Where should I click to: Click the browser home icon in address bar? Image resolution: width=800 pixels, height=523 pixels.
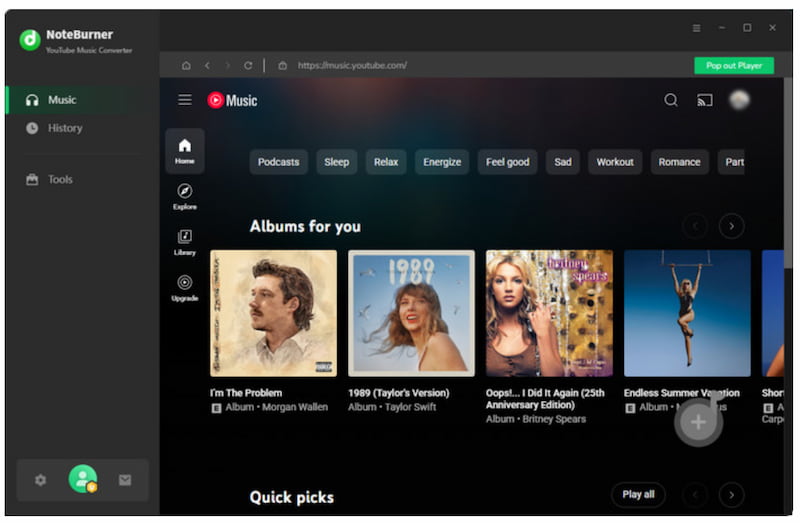[x=186, y=65]
